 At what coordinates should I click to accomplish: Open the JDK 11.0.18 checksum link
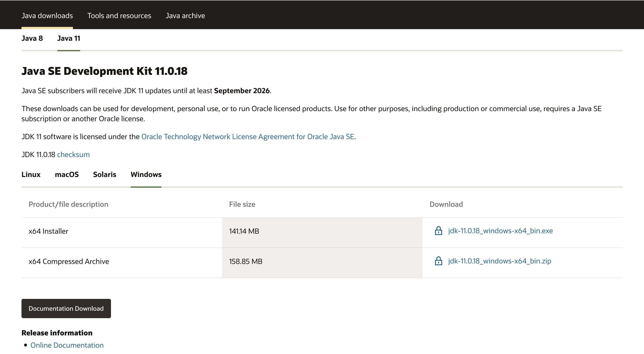[x=73, y=155]
